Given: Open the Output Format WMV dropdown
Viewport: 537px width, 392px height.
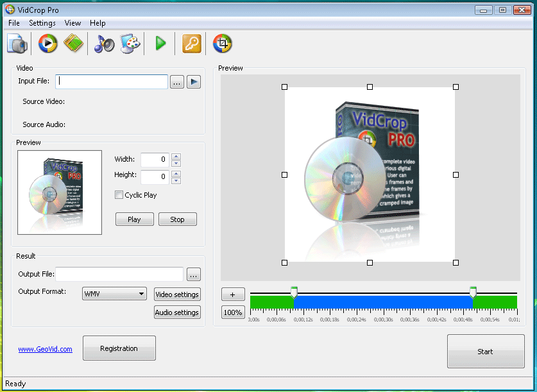Looking at the screenshot, I should click(114, 294).
